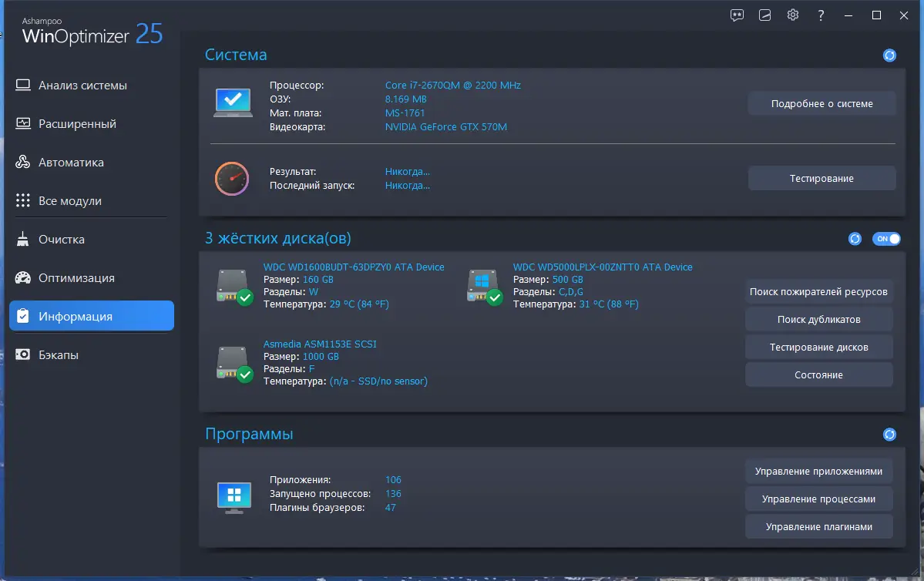Click RAM value 8.169 MB
This screenshot has width=924, height=581.
click(405, 99)
